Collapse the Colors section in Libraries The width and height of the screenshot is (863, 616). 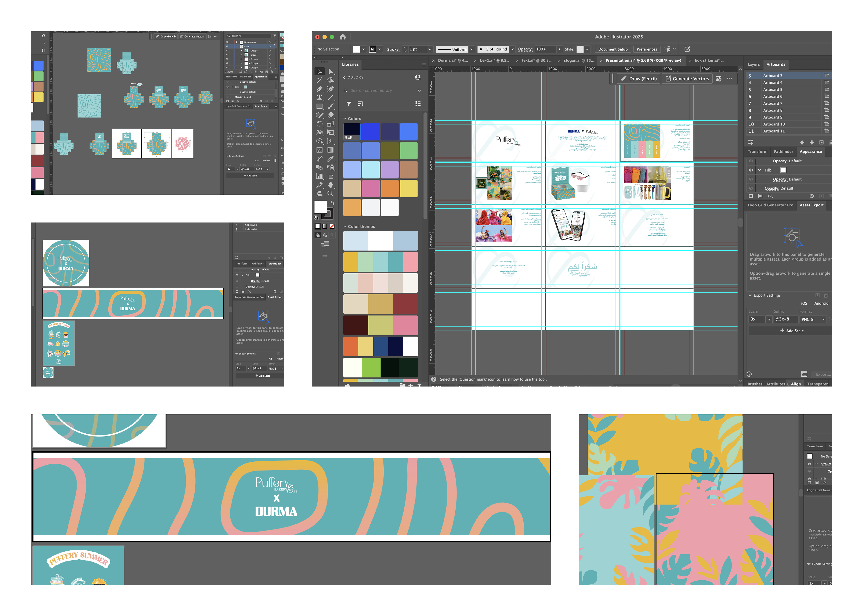tap(345, 119)
